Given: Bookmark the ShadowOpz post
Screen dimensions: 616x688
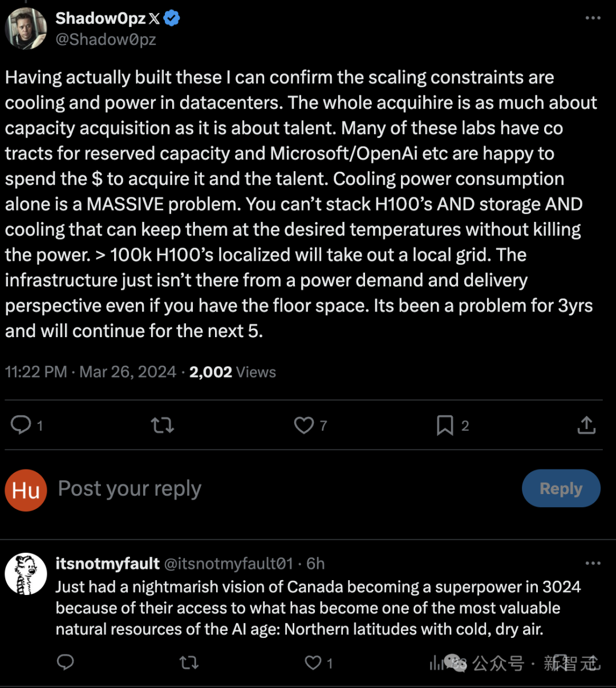Looking at the screenshot, I should tap(445, 425).
